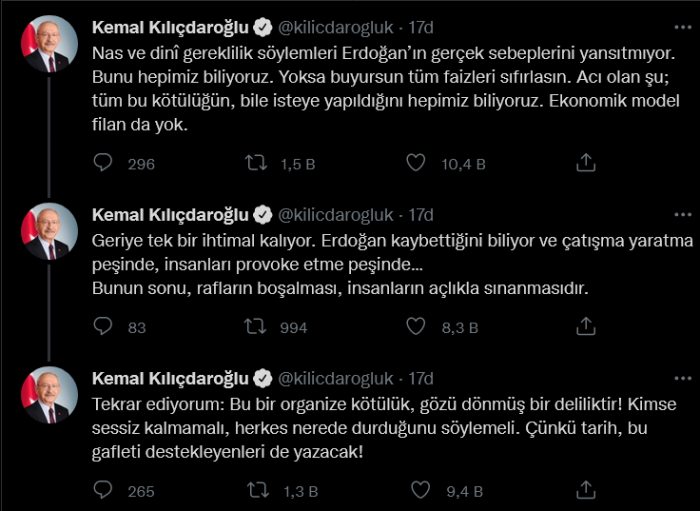Reply to the third tweet with 265 replies
This screenshot has width=700, height=511.
pyautogui.click(x=103, y=490)
